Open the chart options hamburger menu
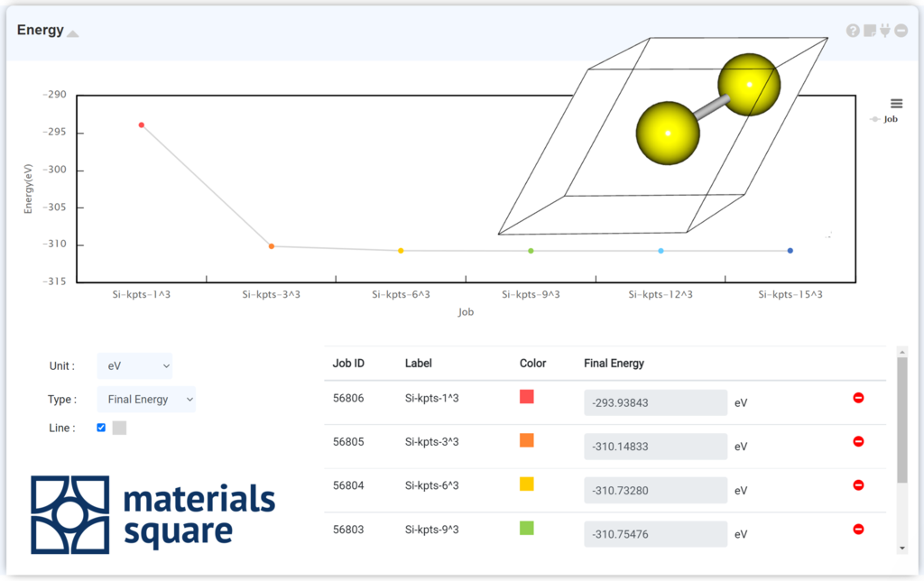The height and width of the screenshot is (581, 924). coord(896,103)
